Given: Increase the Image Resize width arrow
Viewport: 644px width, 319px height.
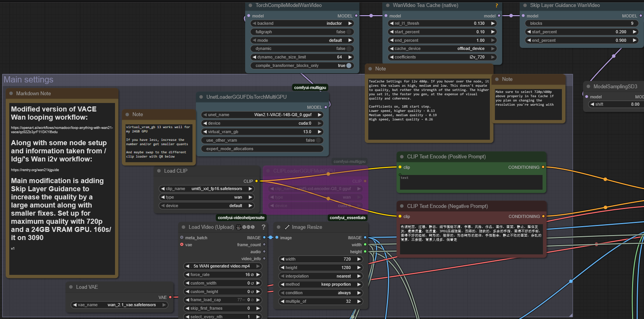Looking at the screenshot, I should pyautogui.click(x=359, y=259).
